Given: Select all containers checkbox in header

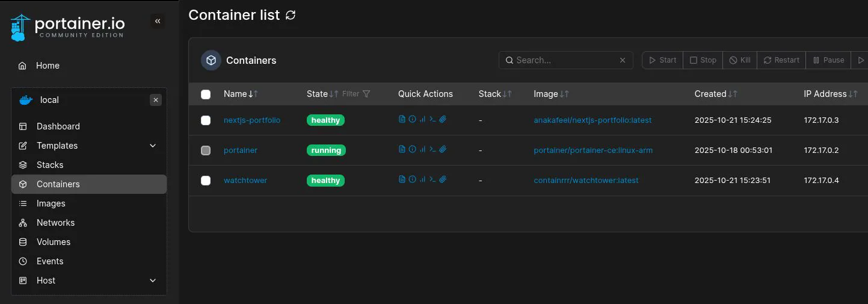Looking at the screenshot, I should coord(206,94).
